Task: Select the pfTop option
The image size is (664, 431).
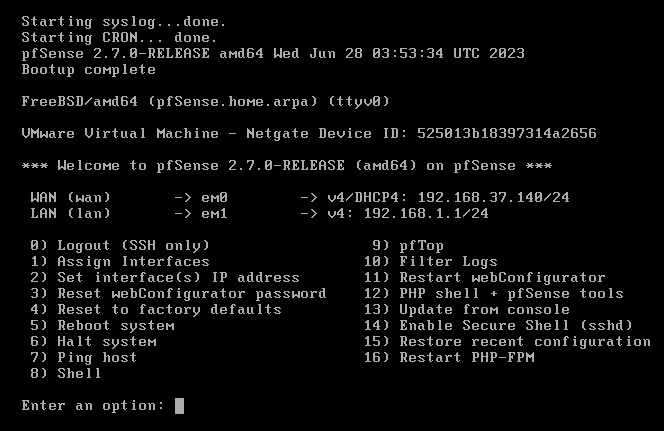Action: [x=421, y=245]
